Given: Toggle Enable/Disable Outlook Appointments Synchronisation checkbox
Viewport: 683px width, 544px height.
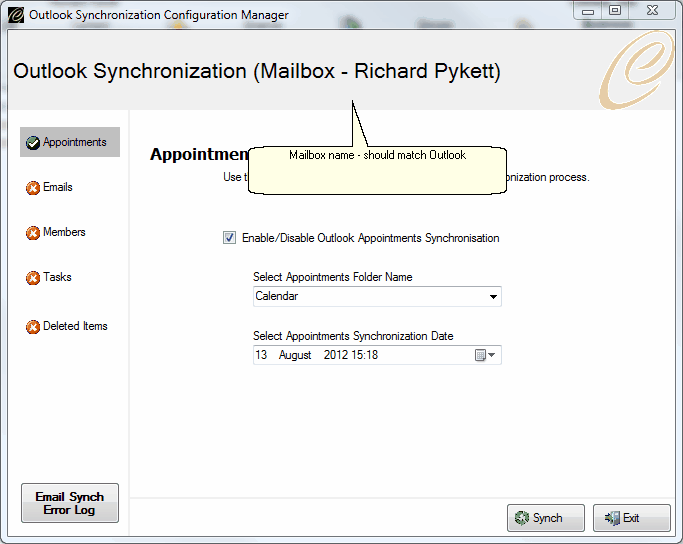Looking at the screenshot, I should click(x=230, y=238).
